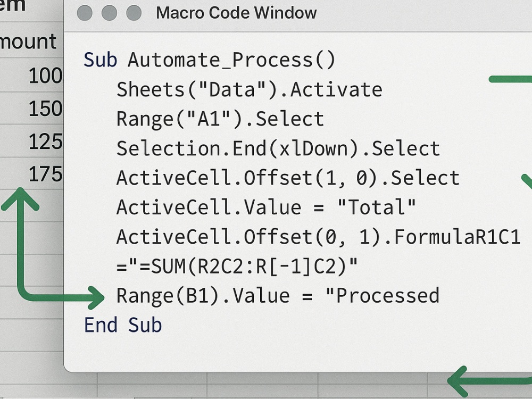Select the cell containing 175
Viewport: 532px width, 399px height.
point(31,174)
